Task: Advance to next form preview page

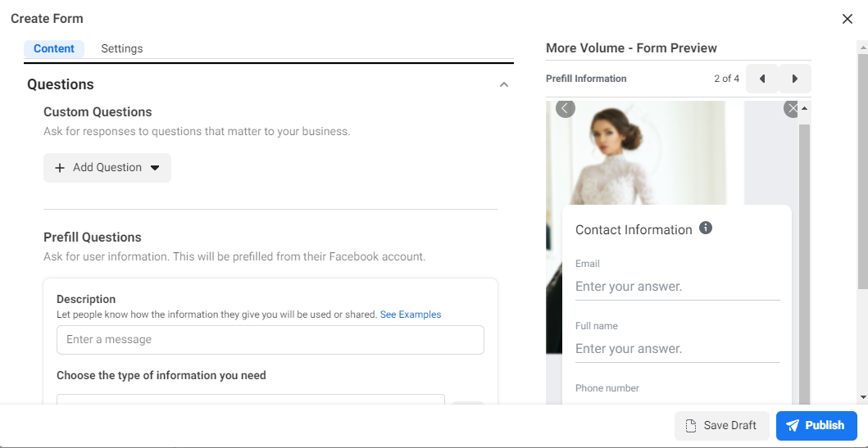Action: (794, 79)
